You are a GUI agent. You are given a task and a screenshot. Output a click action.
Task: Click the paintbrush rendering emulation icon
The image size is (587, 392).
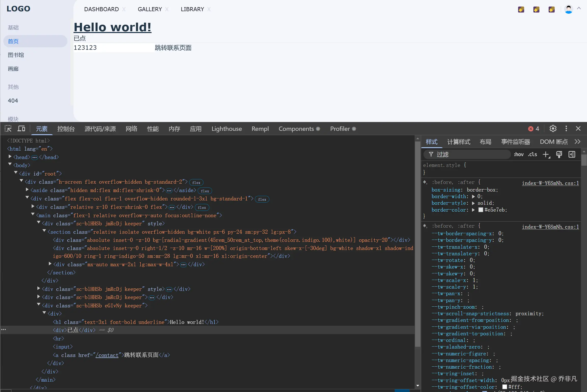[x=559, y=154]
